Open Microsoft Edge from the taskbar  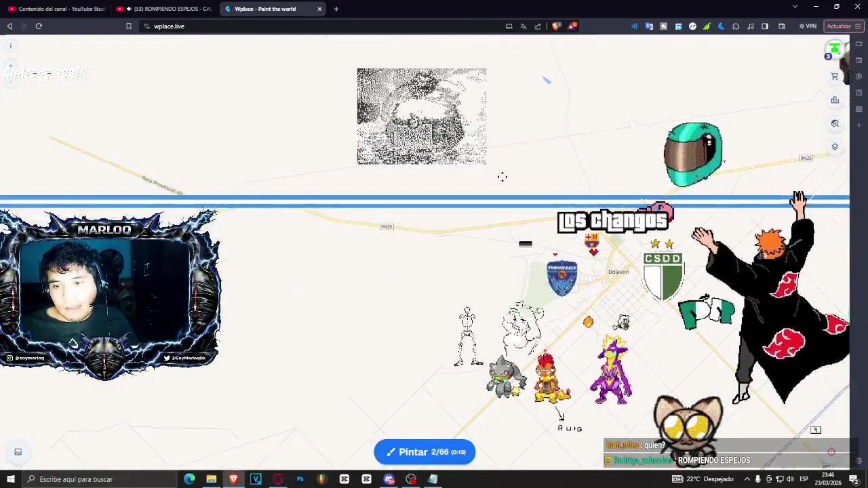click(189, 479)
